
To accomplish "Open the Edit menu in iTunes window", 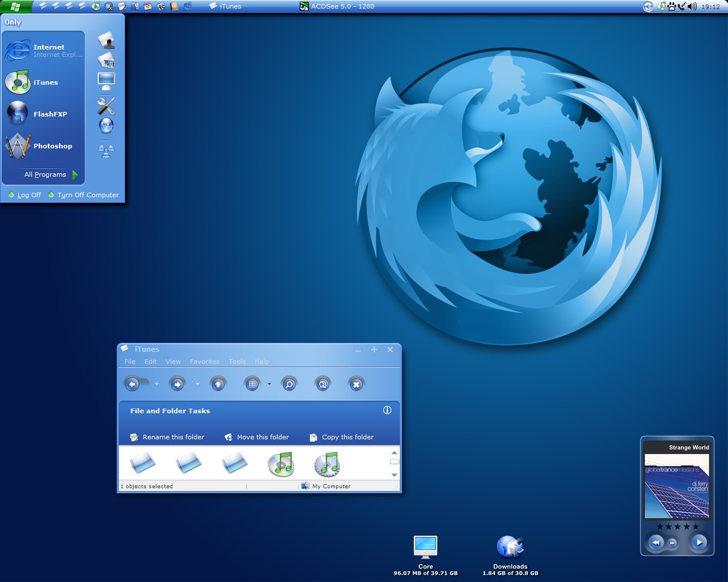I will tap(150, 361).
